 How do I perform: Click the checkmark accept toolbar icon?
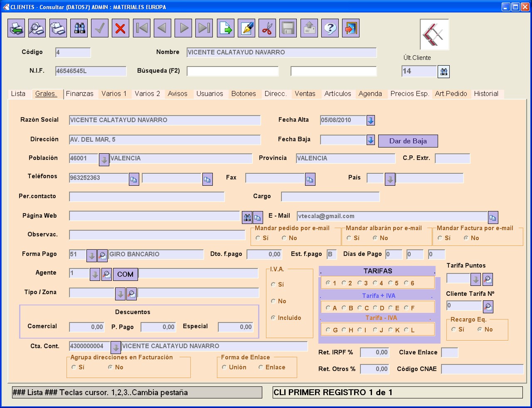tap(100, 28)
